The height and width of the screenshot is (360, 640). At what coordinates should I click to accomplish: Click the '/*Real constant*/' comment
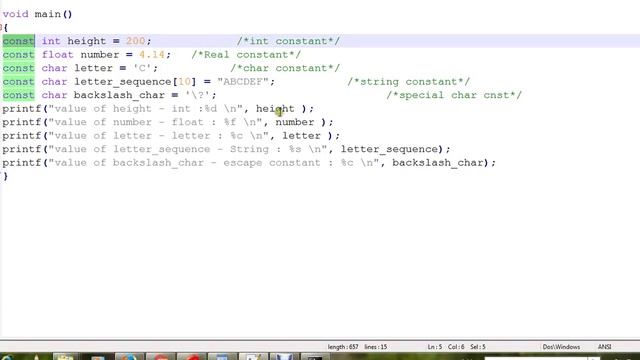246,55
